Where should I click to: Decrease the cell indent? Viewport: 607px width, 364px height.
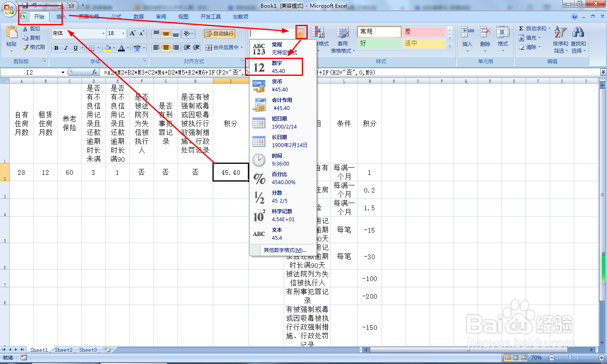click(x=187, y=48)
